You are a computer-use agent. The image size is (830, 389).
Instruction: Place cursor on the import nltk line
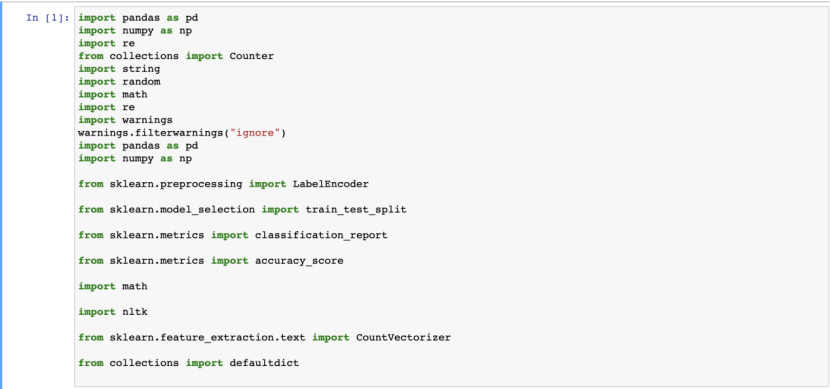(x=113, y=312)
